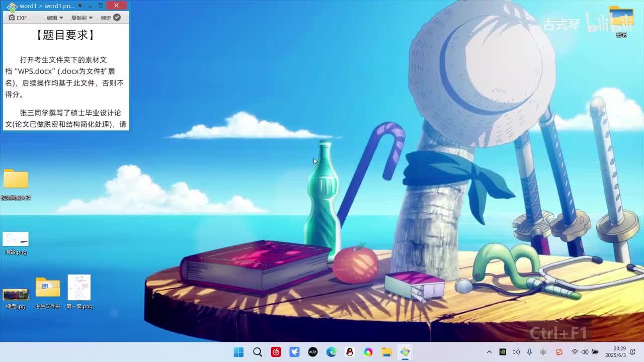Show hidden system tray icons

tap(489, 352)
